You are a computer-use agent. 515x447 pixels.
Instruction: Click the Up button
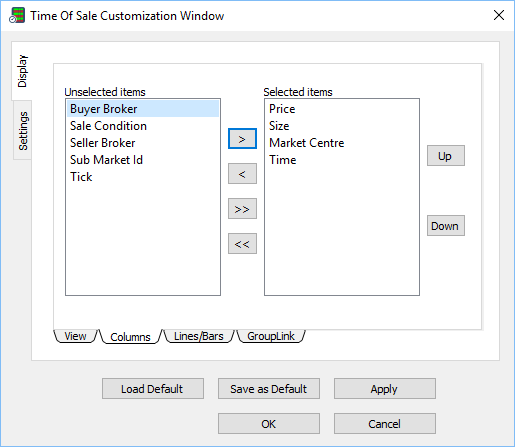click(446, 156)
